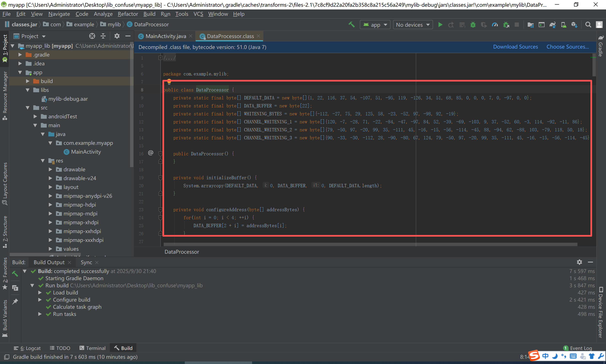Click the Make Project hammer icon
The width and height of the screenshot is (606, 364).
click(x=352, y=25)
